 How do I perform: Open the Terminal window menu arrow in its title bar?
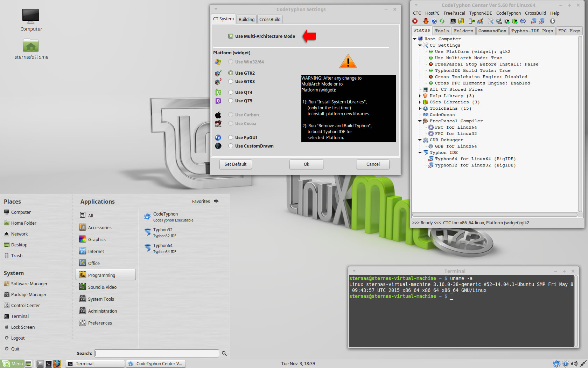point(354,271)
